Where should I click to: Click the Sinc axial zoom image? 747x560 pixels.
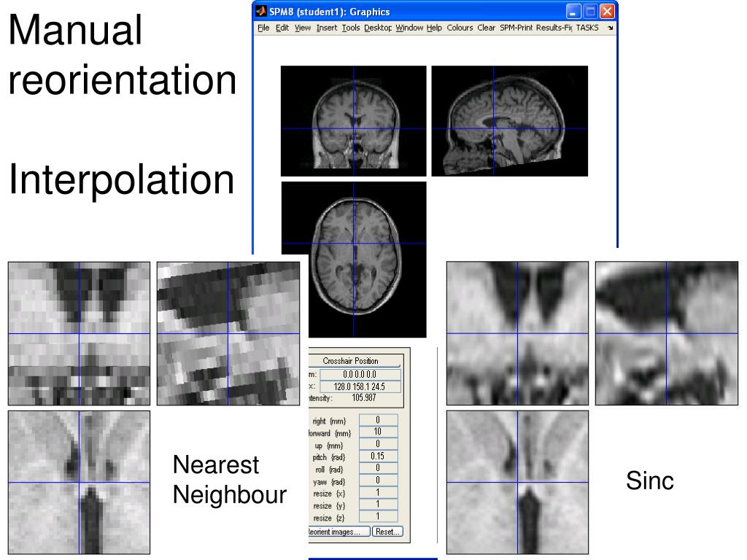(517, 483)
